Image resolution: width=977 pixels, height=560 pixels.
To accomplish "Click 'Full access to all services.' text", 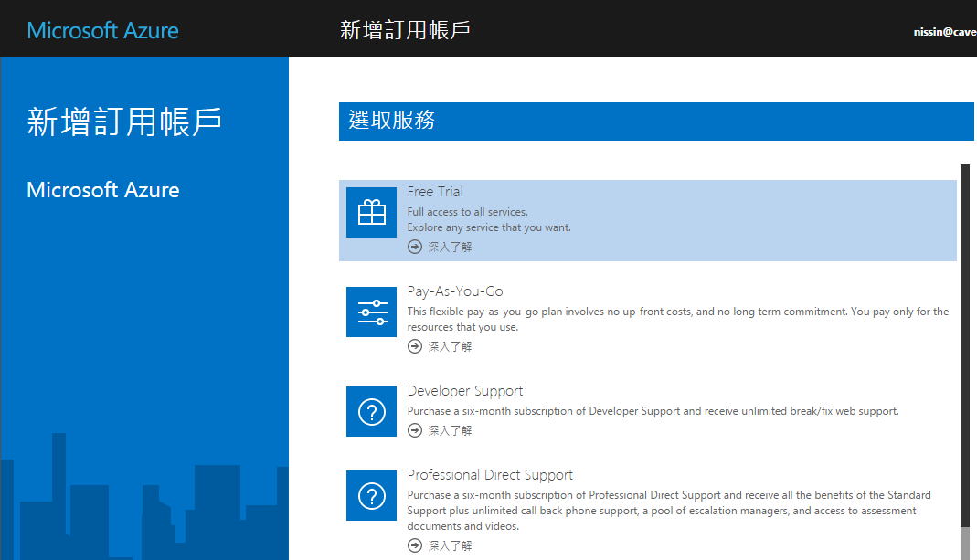I will (x=467, y=213).
